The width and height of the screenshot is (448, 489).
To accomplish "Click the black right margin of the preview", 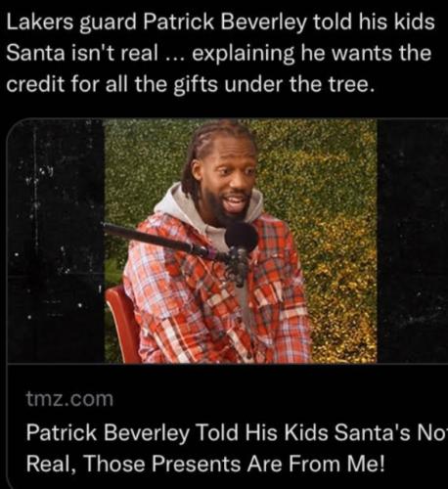I will (x=413, y=242).
